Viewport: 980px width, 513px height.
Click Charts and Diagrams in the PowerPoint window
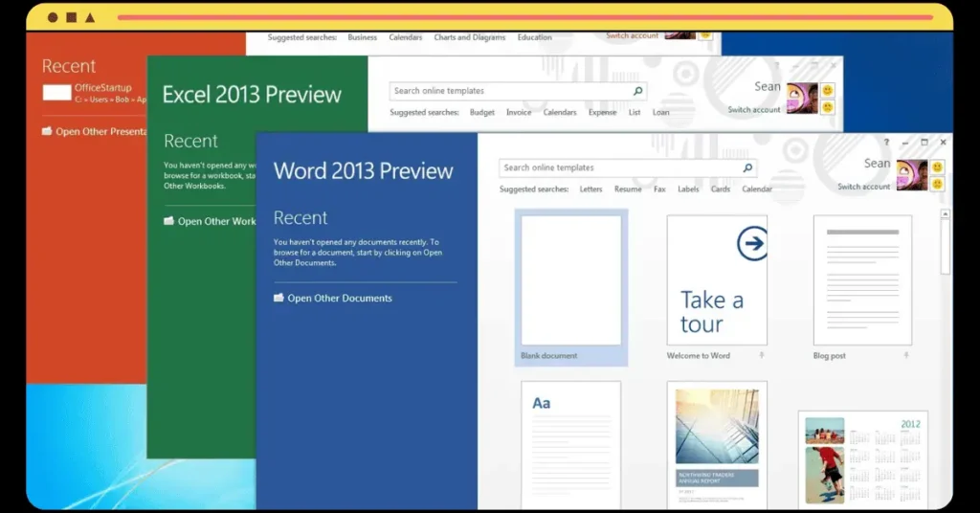tap(469, 37)
